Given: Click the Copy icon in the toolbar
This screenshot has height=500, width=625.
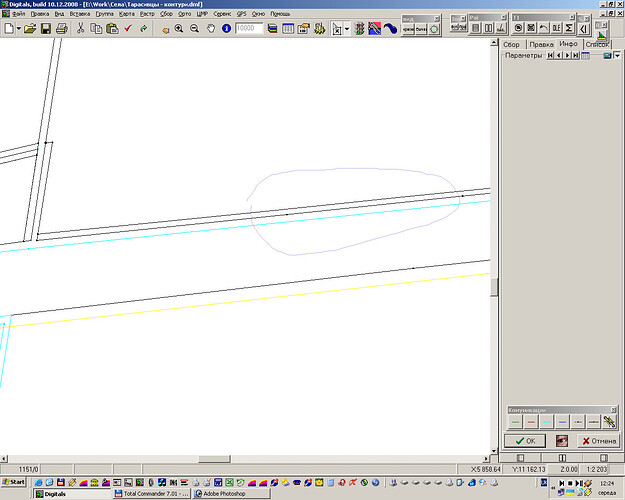Looking at the screenshot, I should 96,29.
